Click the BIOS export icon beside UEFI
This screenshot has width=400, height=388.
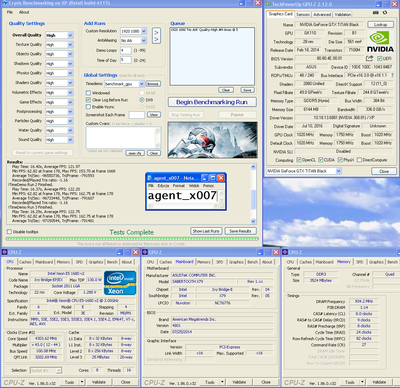click(369, 58)
